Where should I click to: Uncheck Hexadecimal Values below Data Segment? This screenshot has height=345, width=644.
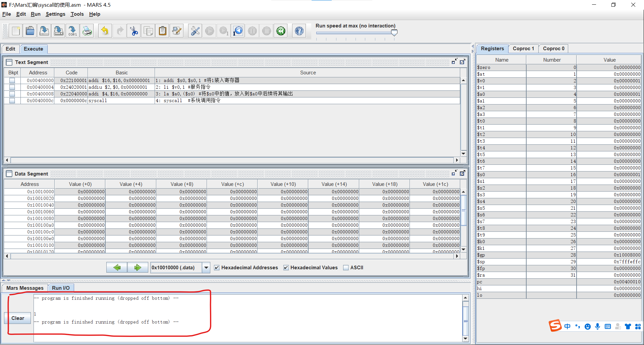[286, 268]
